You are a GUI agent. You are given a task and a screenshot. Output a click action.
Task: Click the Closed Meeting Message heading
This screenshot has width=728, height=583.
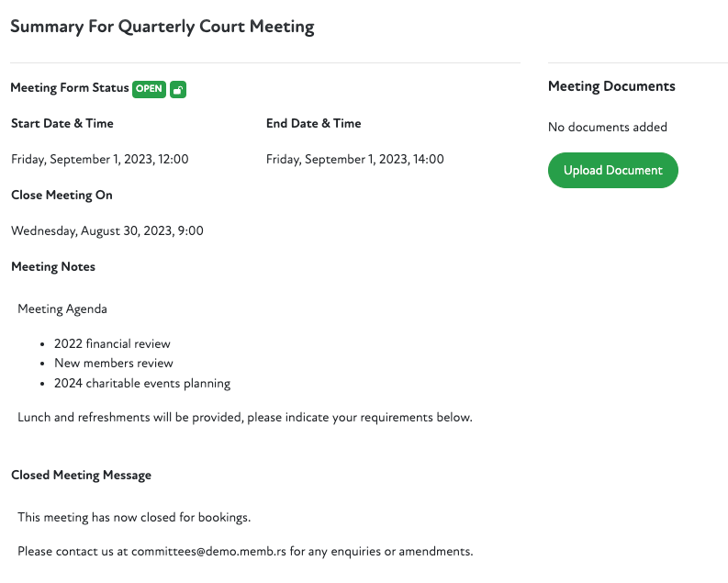coord(82,475)
